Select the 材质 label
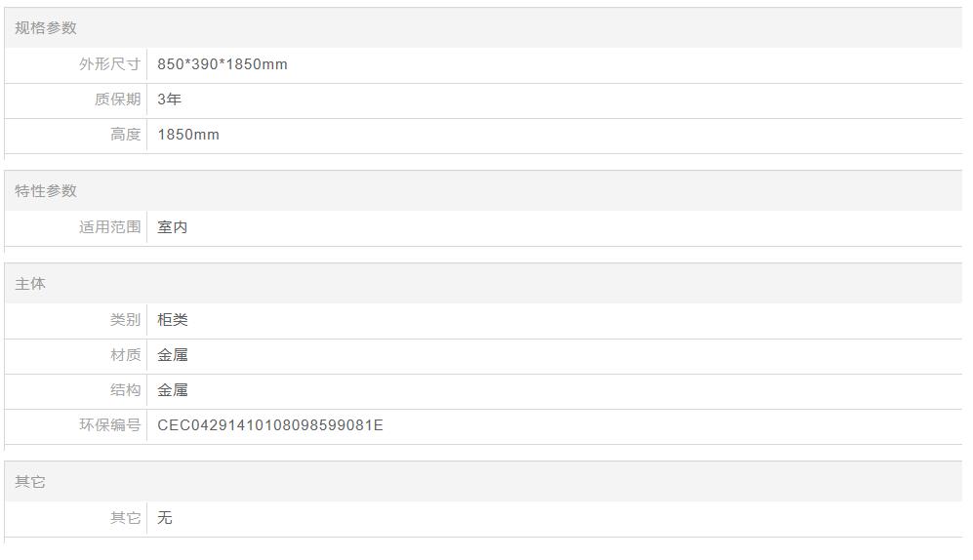 (x=125, y=355)
